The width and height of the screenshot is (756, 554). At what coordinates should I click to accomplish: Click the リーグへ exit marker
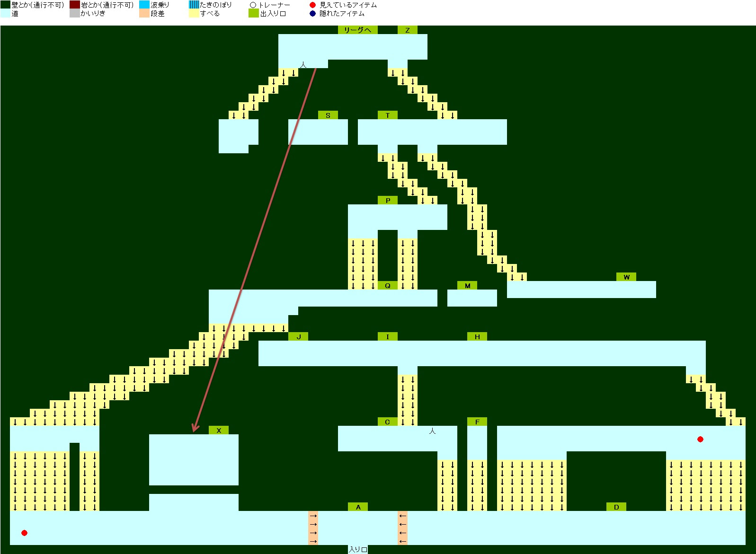[358, 30]
